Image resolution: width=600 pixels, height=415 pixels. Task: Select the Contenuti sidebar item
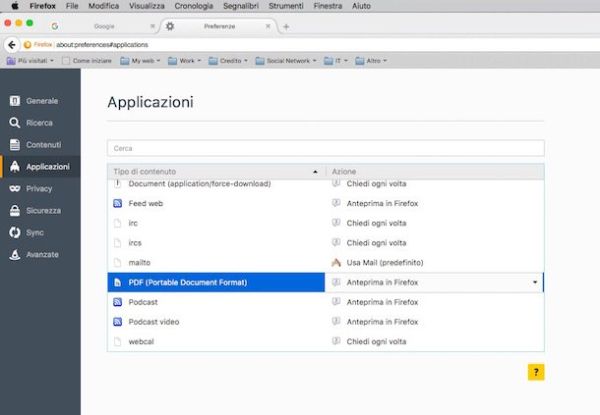(x=40, y=145)
